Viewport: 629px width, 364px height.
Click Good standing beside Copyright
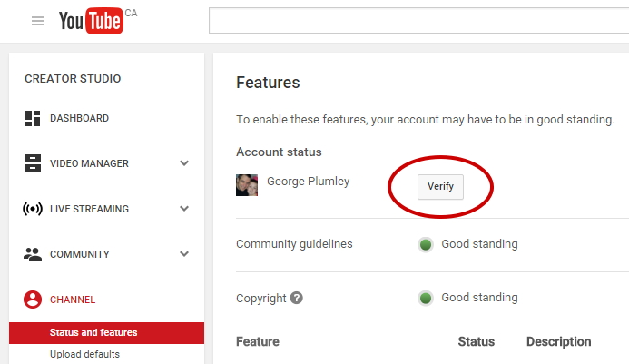coord(479,298)
